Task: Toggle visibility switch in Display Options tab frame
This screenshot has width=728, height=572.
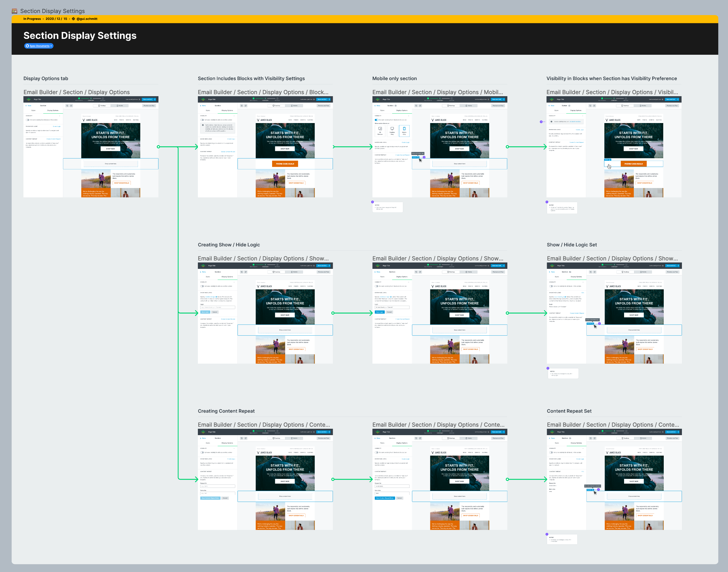Action: [27, 120]
